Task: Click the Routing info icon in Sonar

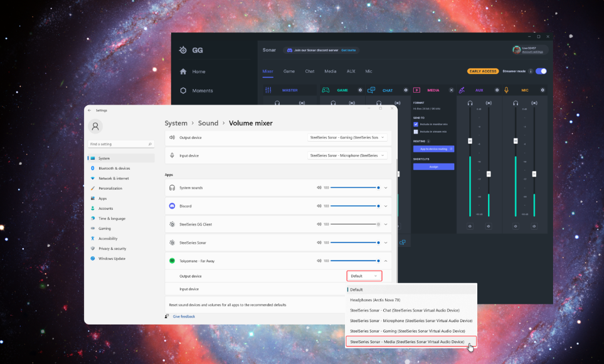Action: (x=428, y=141)
